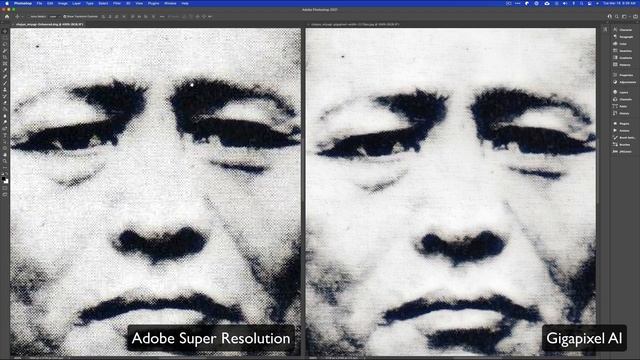Open the Edit menu
The image size is (640, 360).
pyautogui.click(x=50, y=3)
